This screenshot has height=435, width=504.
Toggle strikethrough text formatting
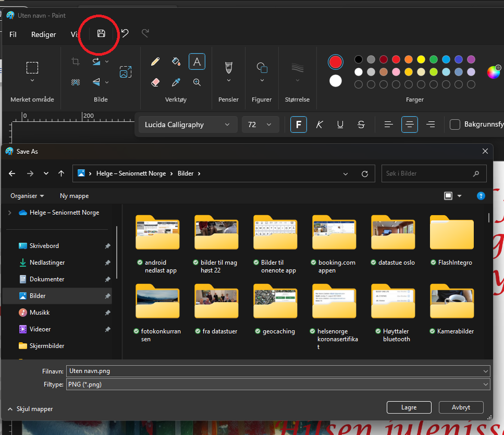tap(361, 125)
